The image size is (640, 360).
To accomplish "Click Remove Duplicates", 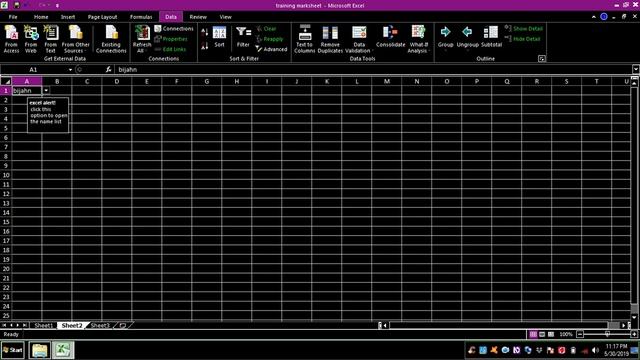I will [x=330, y=39].
